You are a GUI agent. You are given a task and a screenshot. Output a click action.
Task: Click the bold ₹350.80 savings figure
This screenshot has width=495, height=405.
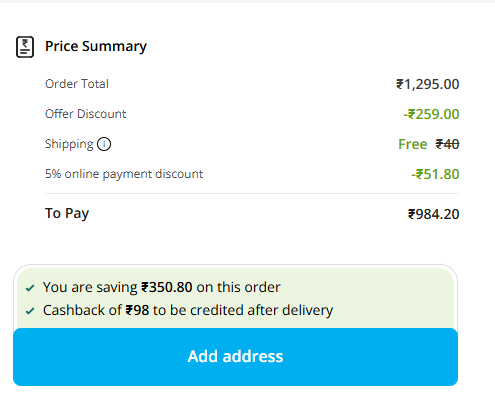click(x=167, y=287)
